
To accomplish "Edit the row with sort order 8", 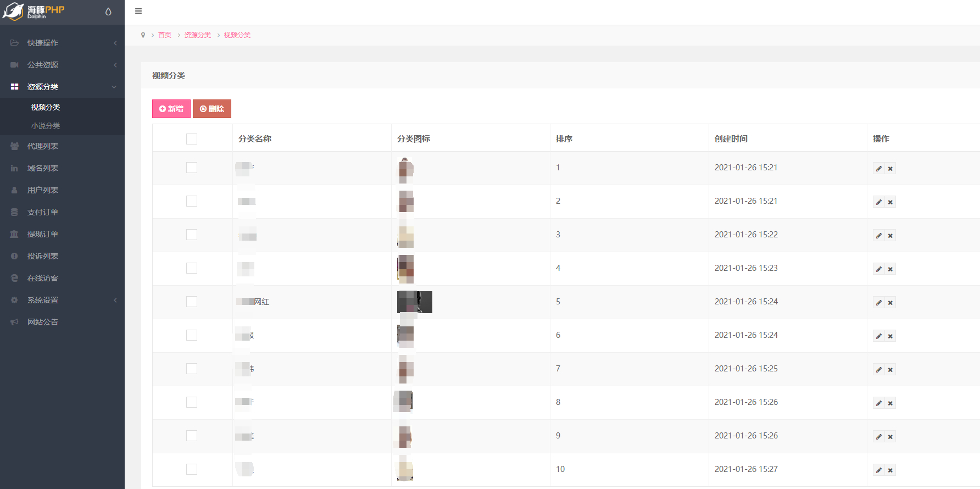I will (x=879, y=403).
